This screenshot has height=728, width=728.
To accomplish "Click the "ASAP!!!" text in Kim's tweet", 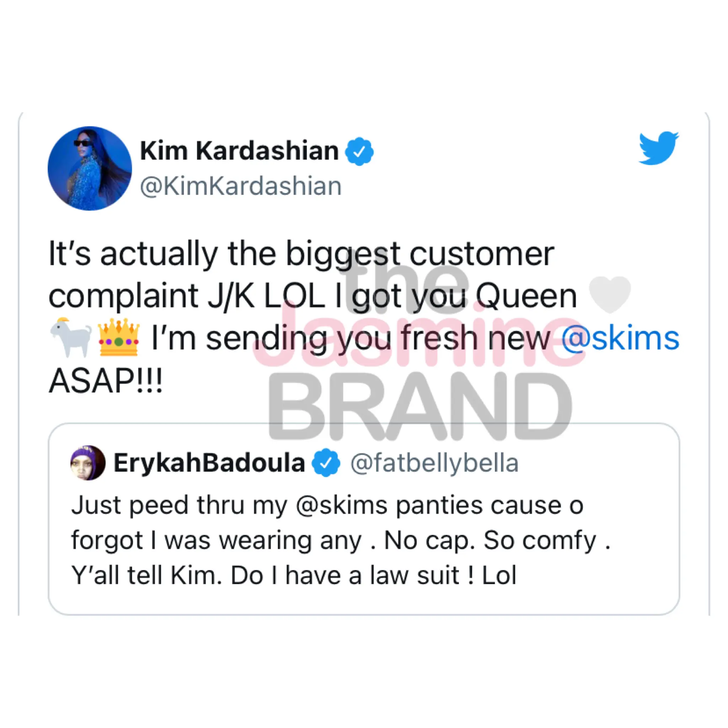I will point(106,381).
